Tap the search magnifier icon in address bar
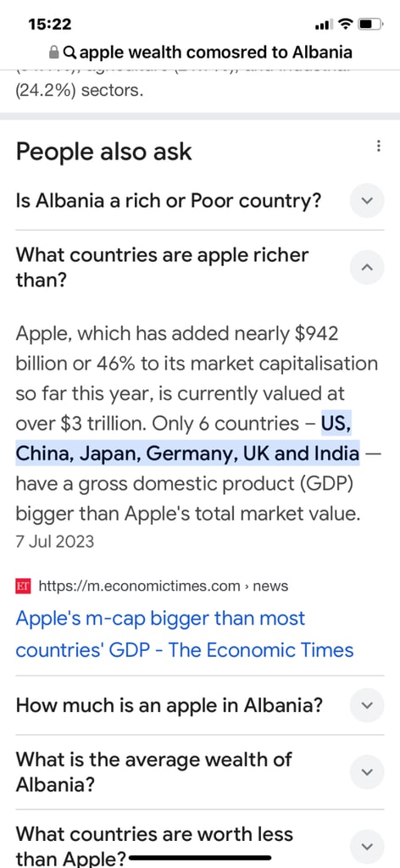 coord(70,53)
